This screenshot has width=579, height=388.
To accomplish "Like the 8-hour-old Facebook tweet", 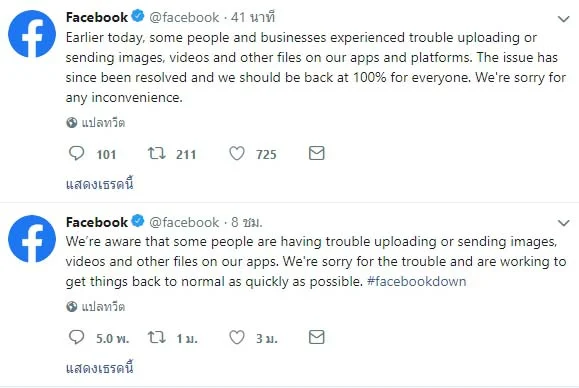I will point(237,337).
